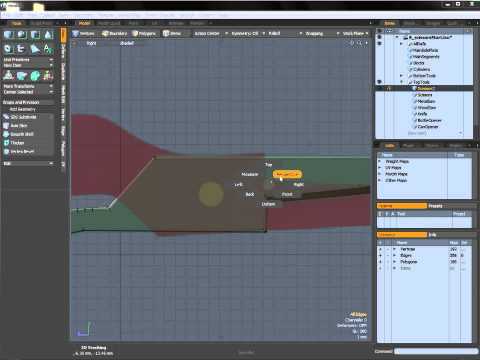Switch to the Model layout tab
The image size is (480, 360).
click(x=84, y=23)
